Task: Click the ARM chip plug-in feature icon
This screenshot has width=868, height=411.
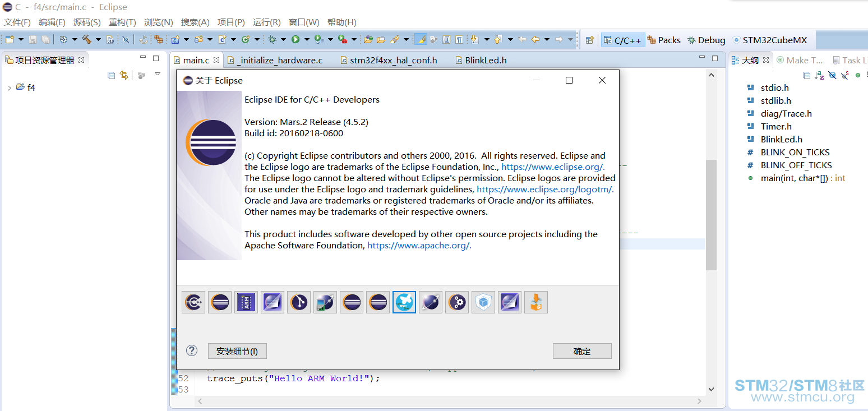Action: 246,302
